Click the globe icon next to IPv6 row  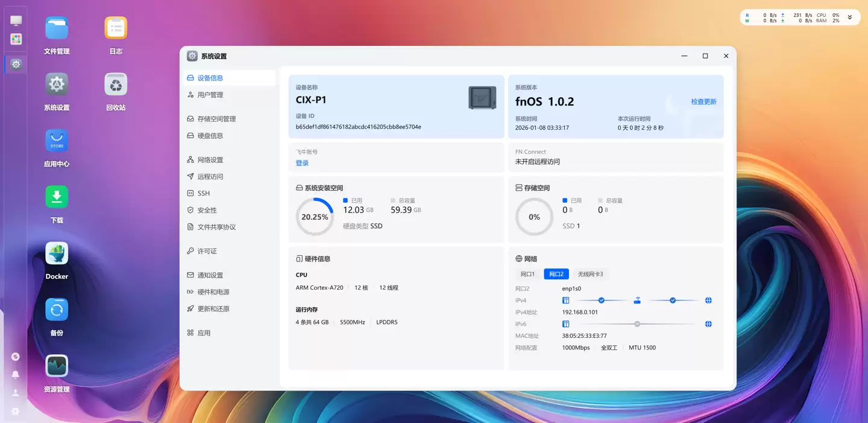point(708,323)
